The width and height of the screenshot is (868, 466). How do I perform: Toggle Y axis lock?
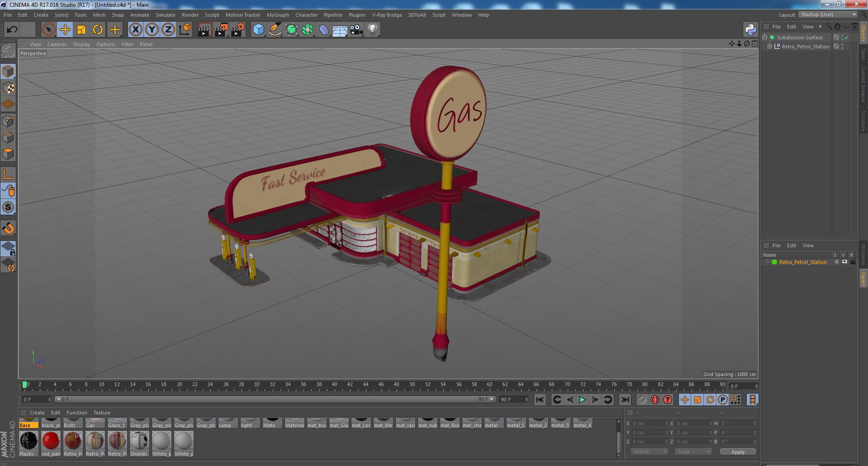pyautogui.click(x=152, y=30)
